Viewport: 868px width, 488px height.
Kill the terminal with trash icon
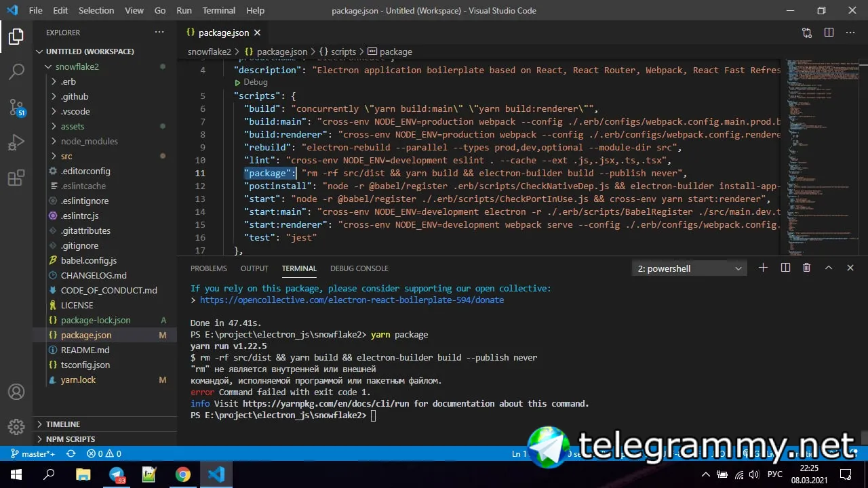[807, 268]
